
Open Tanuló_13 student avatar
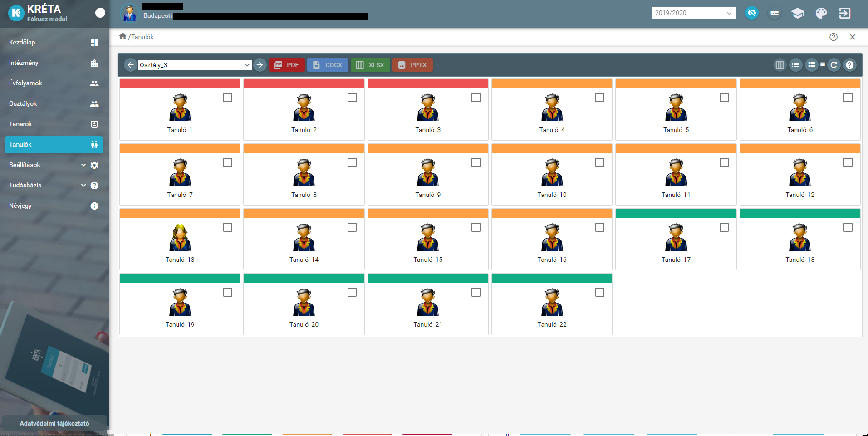pyautogui.click(x=180, y=237)
